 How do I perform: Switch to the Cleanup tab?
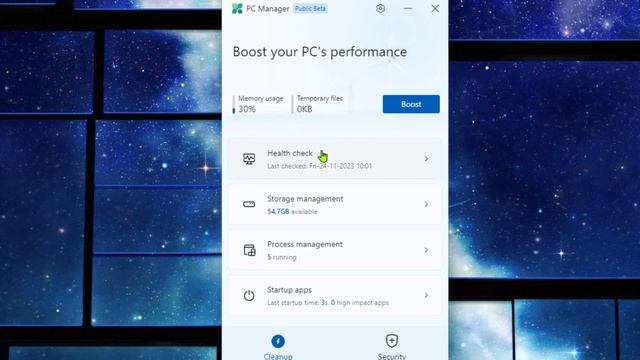(278, 347)
